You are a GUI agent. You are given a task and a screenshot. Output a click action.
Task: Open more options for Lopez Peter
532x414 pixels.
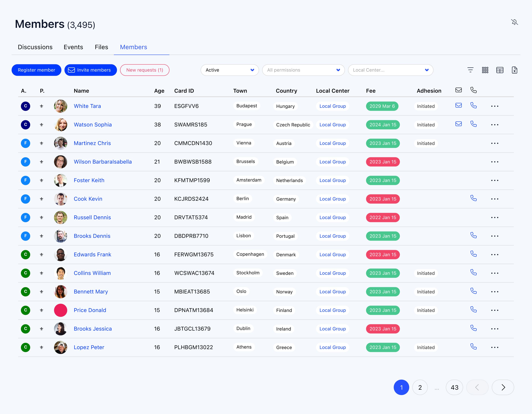coord(494,347)
